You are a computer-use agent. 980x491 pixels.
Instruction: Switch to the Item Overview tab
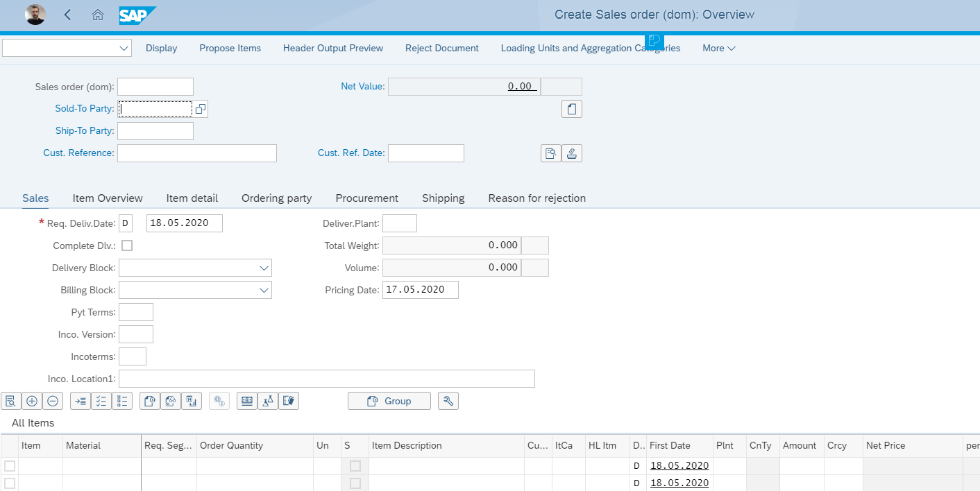click(x=108, y=198)
